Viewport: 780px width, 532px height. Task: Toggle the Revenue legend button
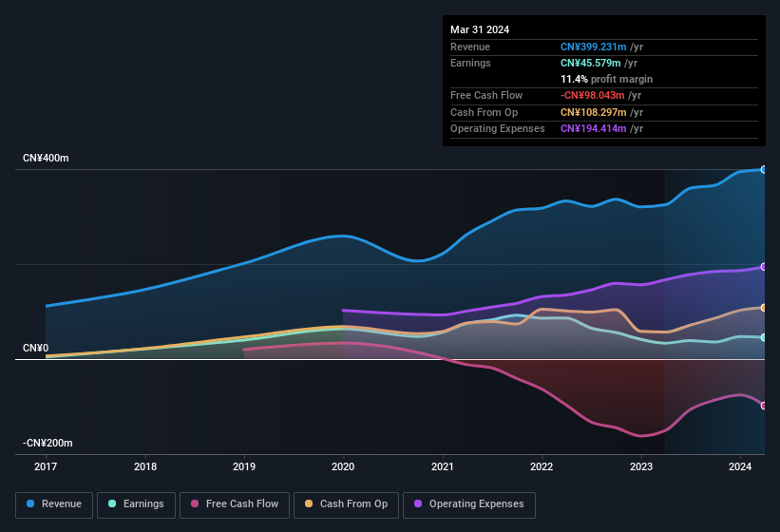(x=54, y=504)
